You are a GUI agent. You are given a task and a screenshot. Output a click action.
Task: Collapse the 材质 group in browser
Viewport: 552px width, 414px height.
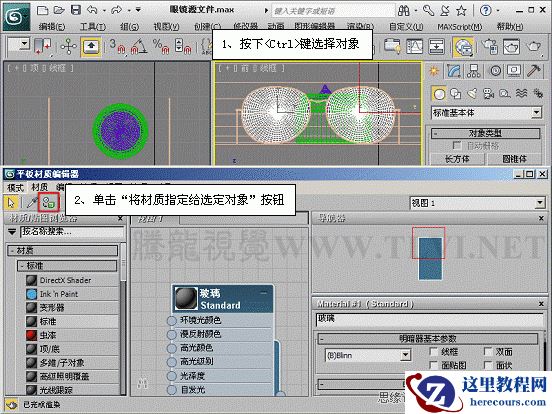pyautogui.click(x=63, y=251)
